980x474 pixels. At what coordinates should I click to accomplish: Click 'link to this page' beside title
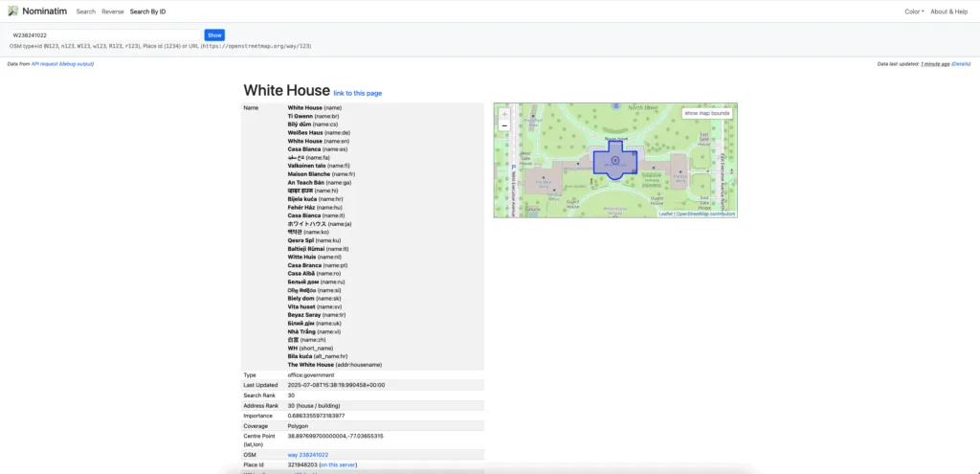click(357, 93)
